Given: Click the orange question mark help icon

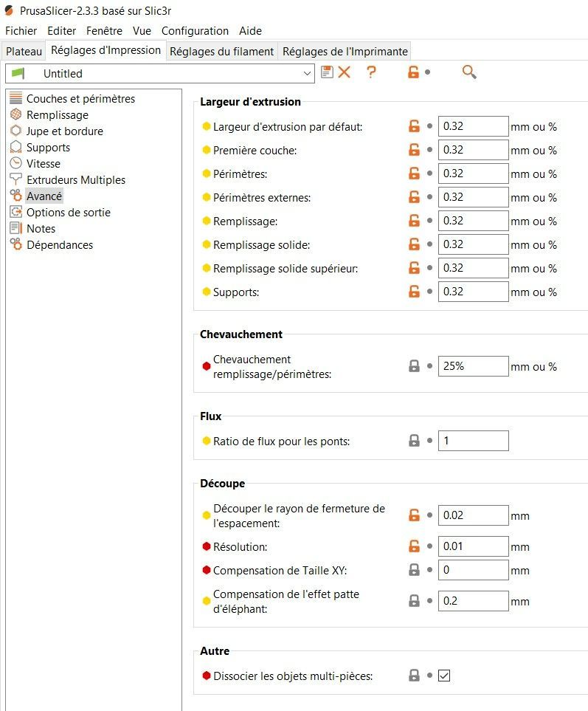Looking at the screenshot, I should click(371, 72).
